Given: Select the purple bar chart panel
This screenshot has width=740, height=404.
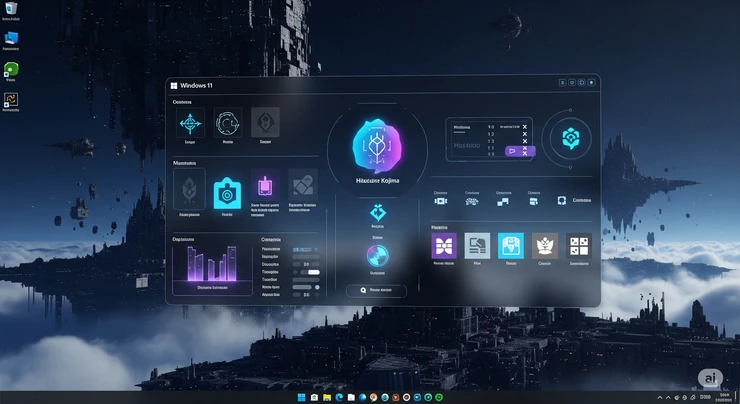Looking at the screenshot, I should click(212, 270).
